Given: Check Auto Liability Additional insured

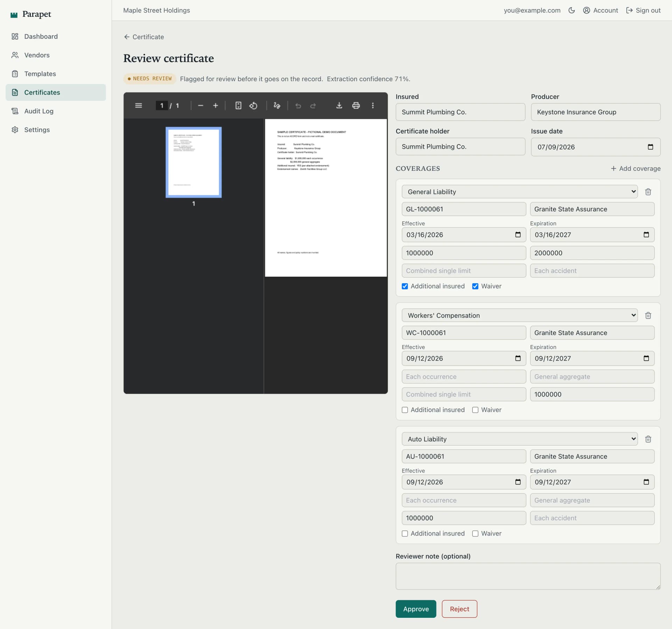Looking at the screenshot, I should coord(405,533).
